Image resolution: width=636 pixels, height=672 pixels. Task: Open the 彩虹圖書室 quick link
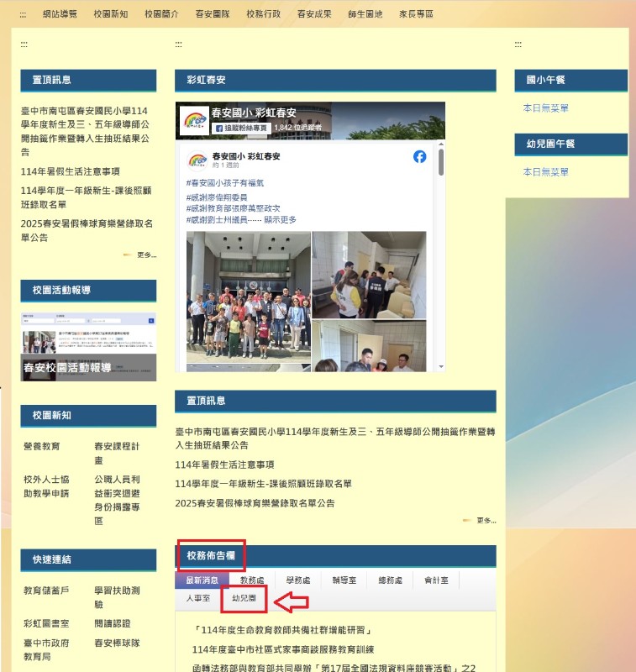click(x=46, y=623)
